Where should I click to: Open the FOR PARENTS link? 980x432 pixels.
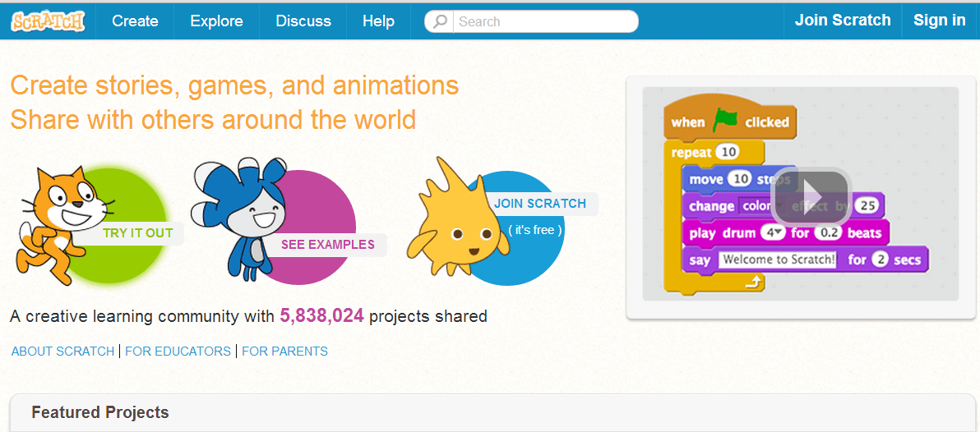pos(285,352)
